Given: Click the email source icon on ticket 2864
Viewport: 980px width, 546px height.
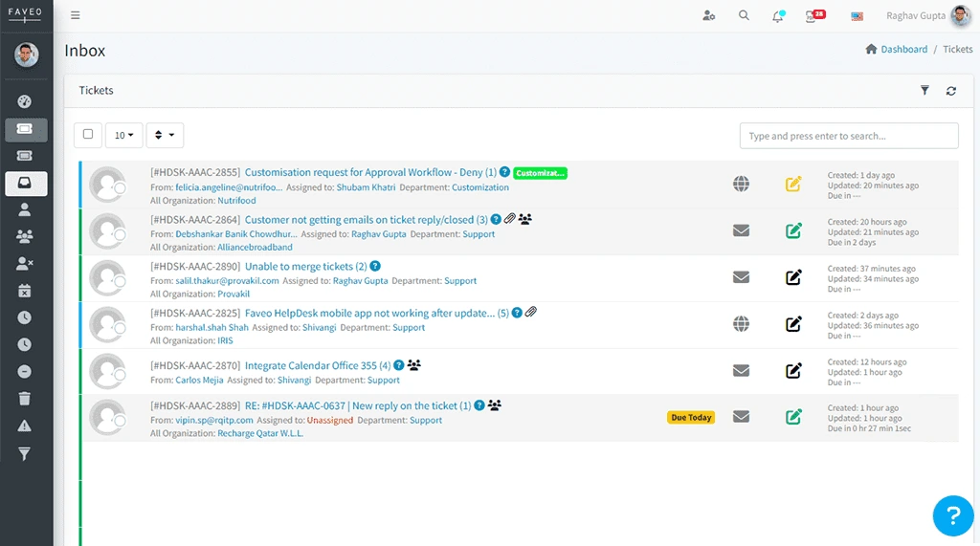Looking at the screenshot, I should tap(742, 230).
